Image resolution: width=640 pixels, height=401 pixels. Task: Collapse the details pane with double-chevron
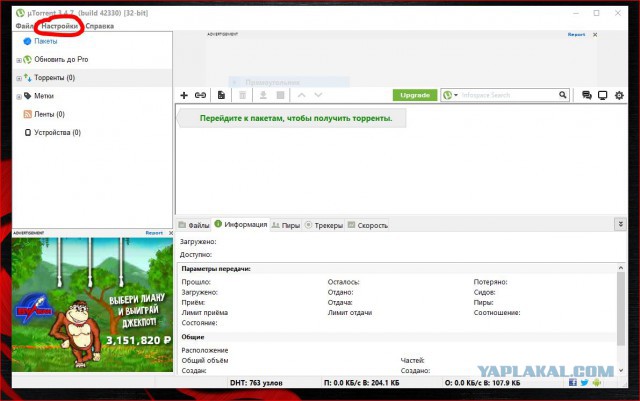(620, 224)
